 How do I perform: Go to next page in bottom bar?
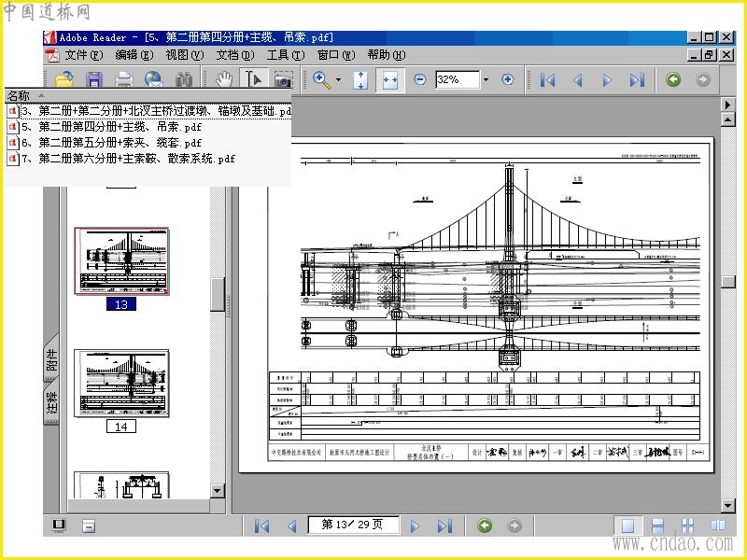415,525
